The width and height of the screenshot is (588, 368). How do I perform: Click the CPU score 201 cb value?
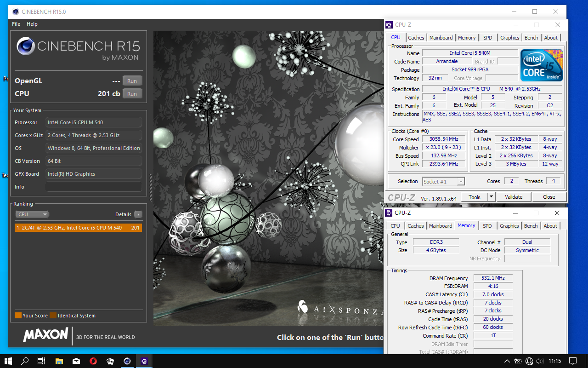tap(109, 93)
